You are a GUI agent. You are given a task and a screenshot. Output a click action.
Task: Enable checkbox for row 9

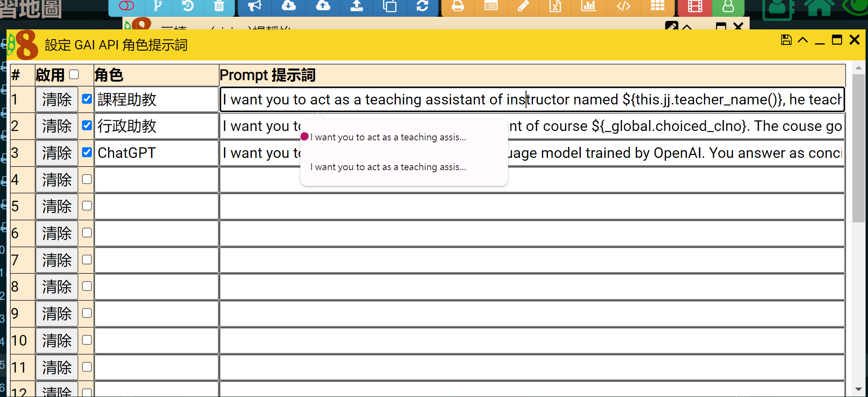tap(87, 313)
